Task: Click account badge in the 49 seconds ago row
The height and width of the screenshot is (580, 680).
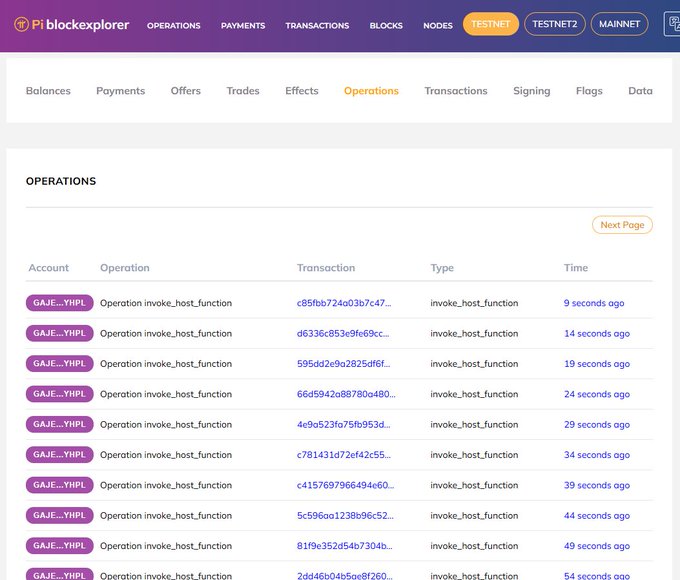Action: click(59, 546)
